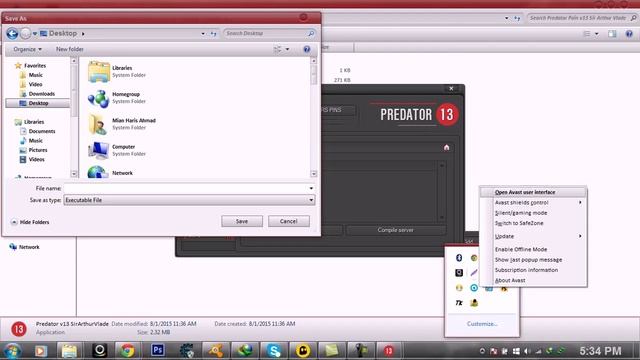Viewport: 640px width, 360px height.
Task: Click Search Predator field in Explorer window
Action: tap(582, 18)
